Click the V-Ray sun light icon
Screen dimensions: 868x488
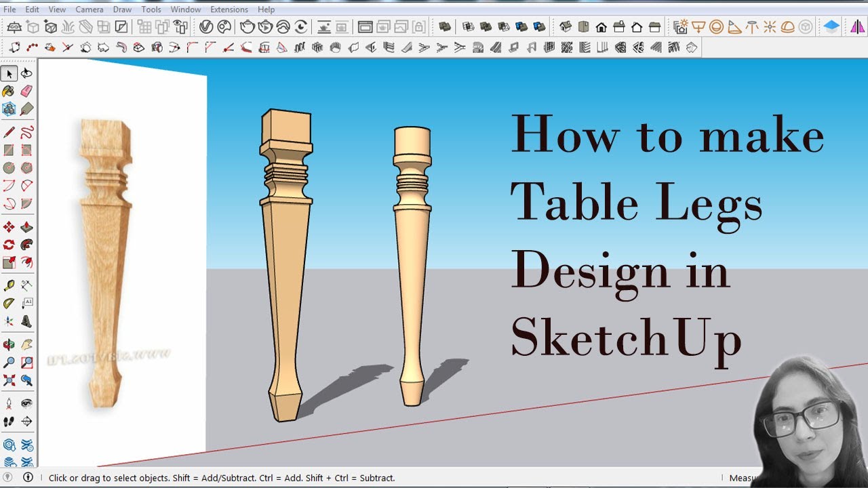pyautogui.click(x=681, y=27)
